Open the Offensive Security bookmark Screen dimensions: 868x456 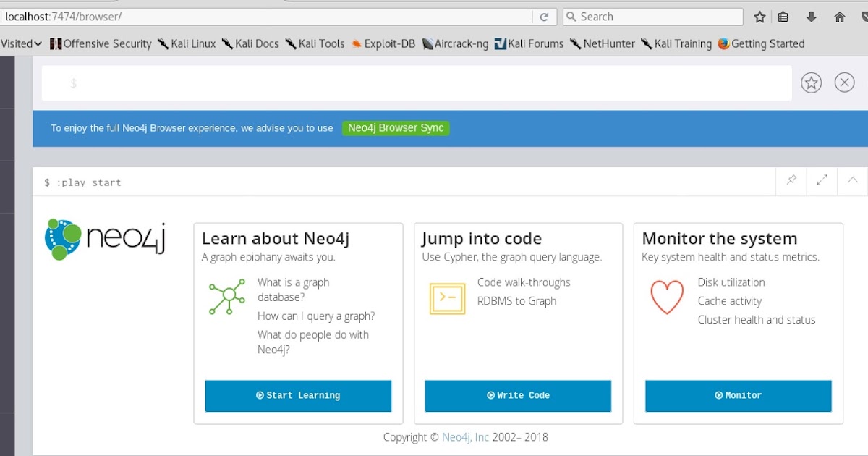coord(101,43)
